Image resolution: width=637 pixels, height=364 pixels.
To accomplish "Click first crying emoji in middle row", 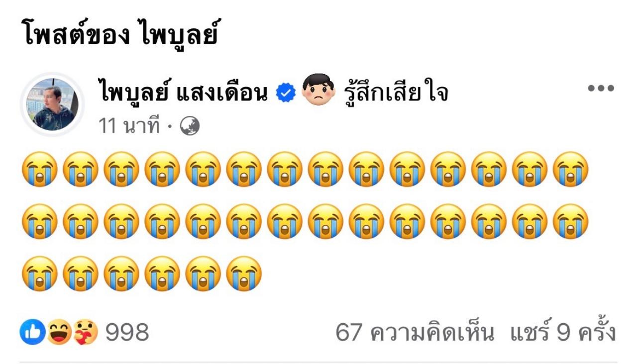I will coord(40,221).
